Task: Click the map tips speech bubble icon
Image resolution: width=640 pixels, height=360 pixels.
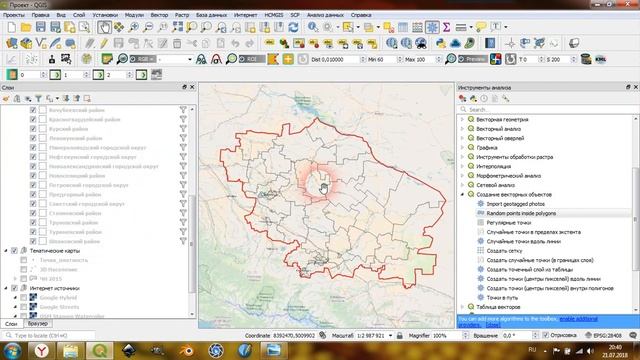Action: coord(481,27)
